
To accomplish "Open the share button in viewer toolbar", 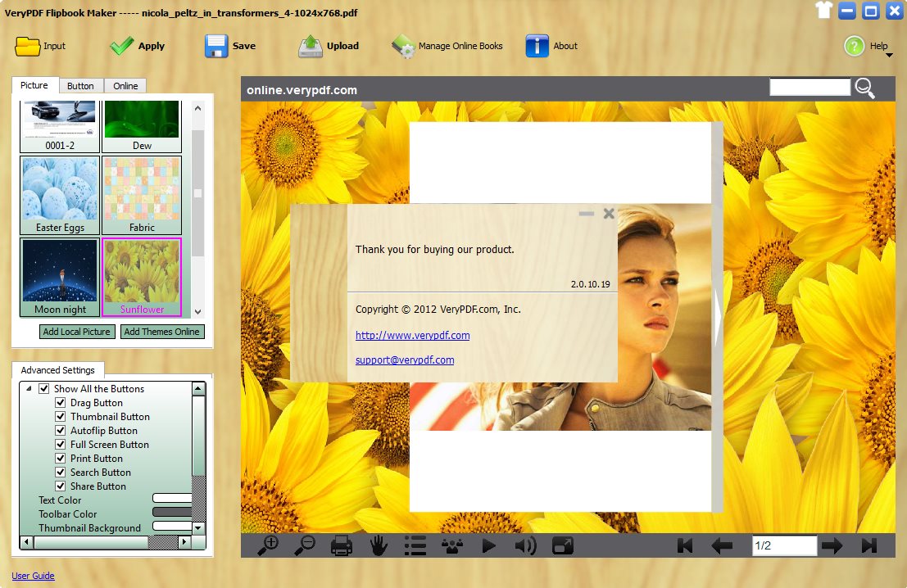I will click(451, 545).
